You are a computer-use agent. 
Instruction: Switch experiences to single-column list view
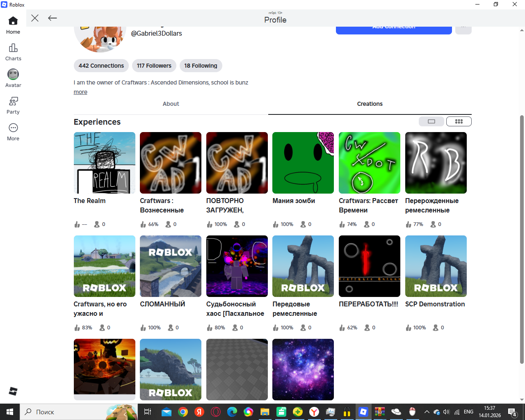[x=431, y=121]
